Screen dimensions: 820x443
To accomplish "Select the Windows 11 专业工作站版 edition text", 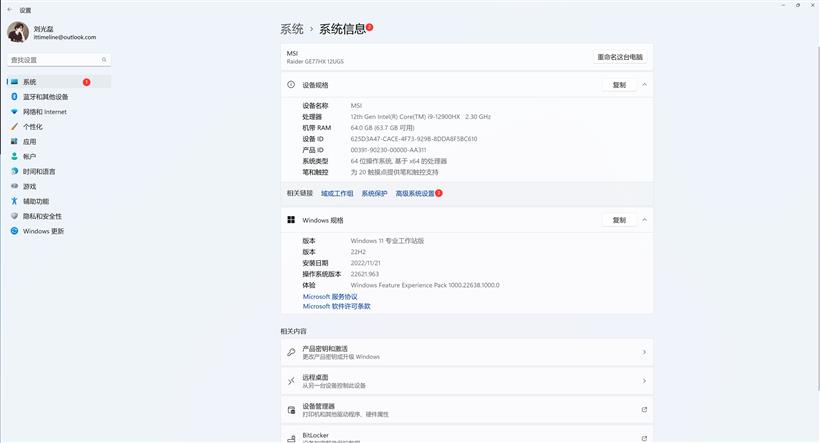I will 387,241.
